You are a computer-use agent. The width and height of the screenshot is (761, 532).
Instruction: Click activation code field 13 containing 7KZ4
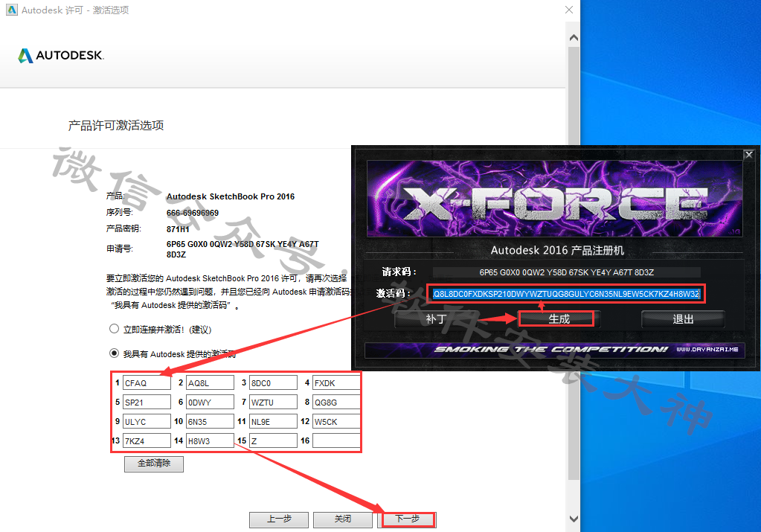[x=147, y=441]
